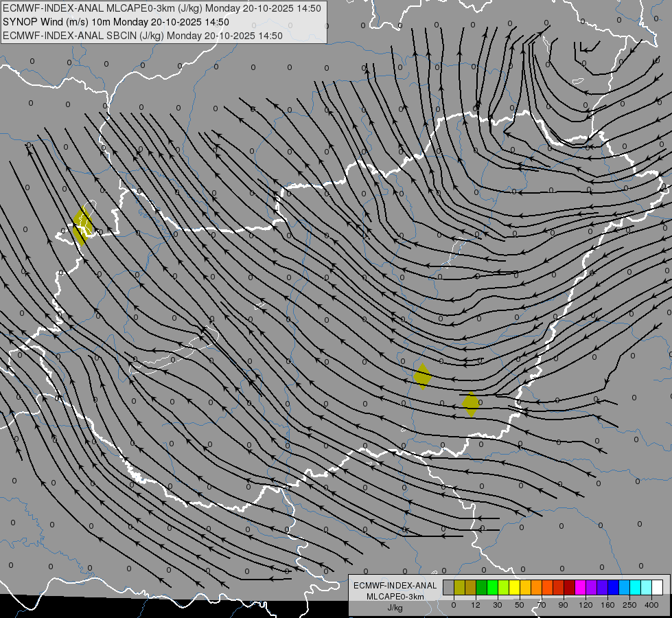This screenshot has height=618, width=672.
Task: Click the gray swatch in the MLCAPE legend
Action: pyautogui.click(x=448, y=587)
